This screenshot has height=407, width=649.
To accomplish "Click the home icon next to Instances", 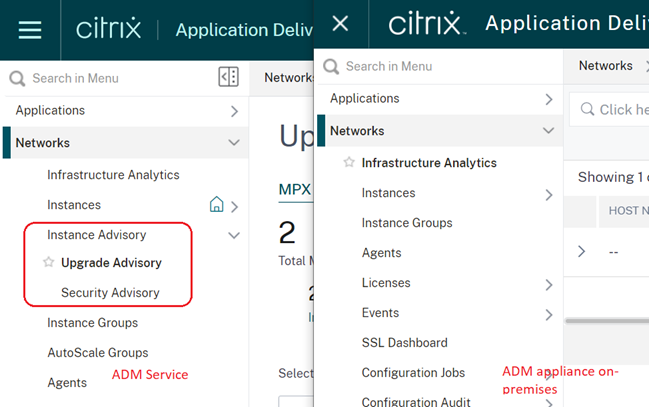I will [x=216, y=205].
